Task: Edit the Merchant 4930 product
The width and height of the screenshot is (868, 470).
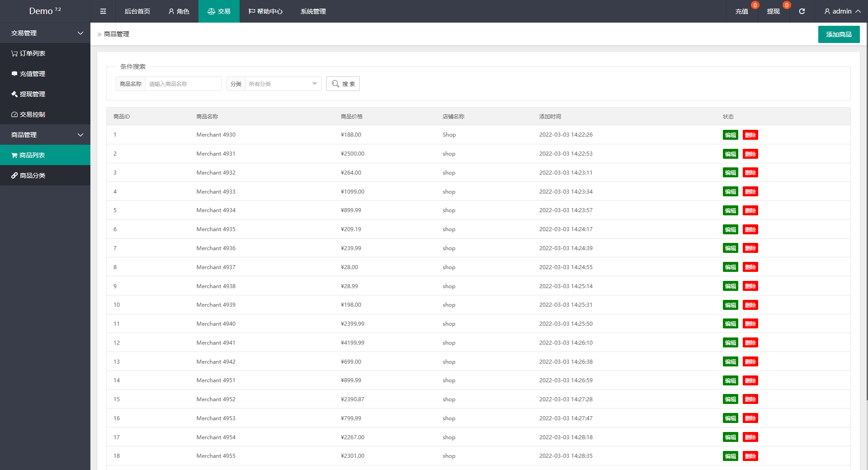Action: pos(730,135)
